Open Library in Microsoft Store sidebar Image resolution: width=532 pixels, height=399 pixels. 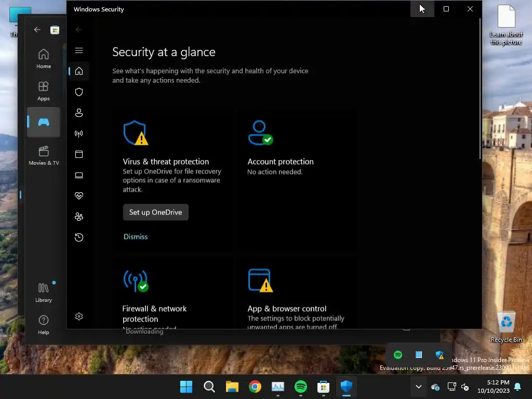[x=44, y=293]
